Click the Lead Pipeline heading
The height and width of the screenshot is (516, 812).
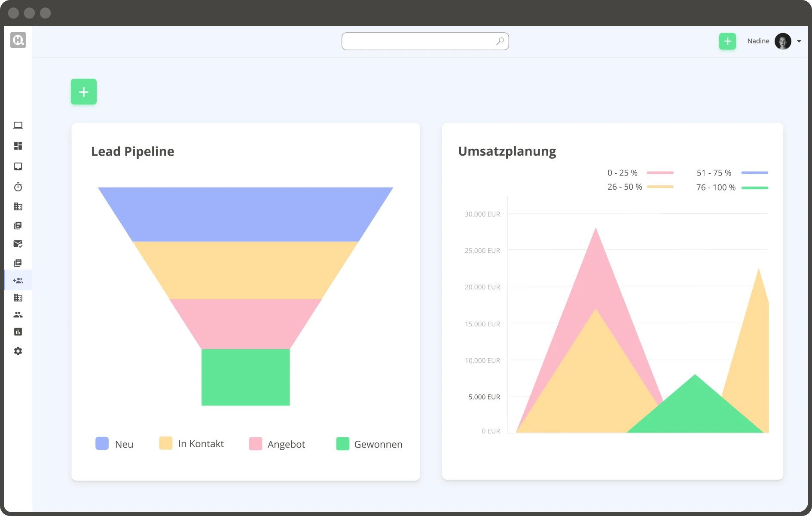133,151
